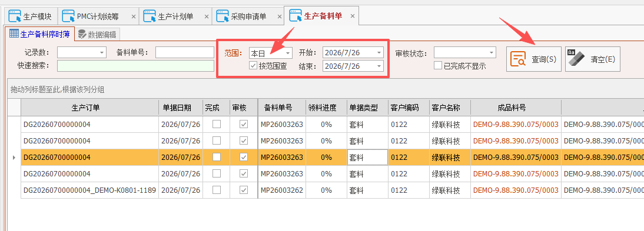The height and width of the screenshot is (231, 644).
Task: Click the search icon on 查询(S)
Action: (x=518, y=59)
